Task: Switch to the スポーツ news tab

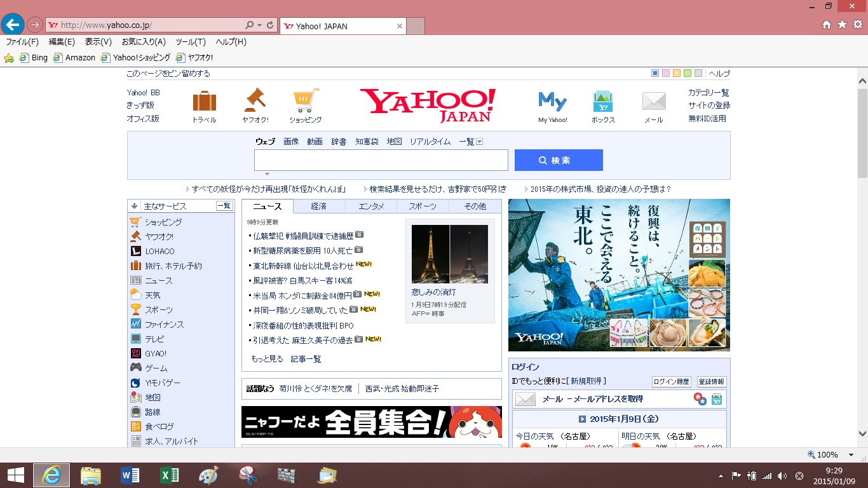Action: (423, 207)
